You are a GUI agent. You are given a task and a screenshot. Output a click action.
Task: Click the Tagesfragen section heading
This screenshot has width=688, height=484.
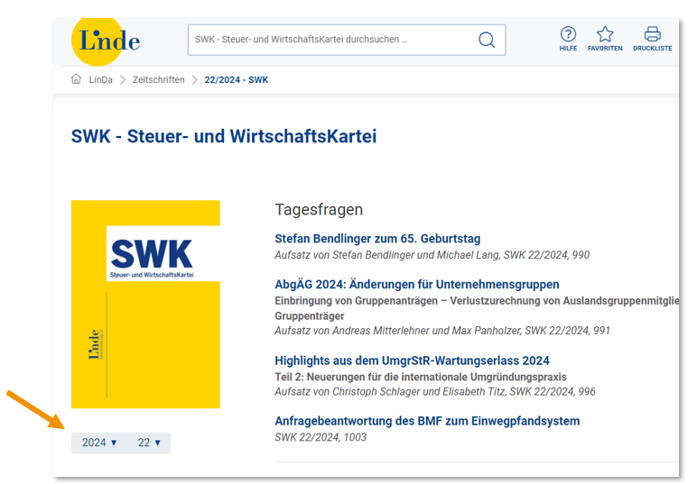pyautogui.click(x=319, y=210)
